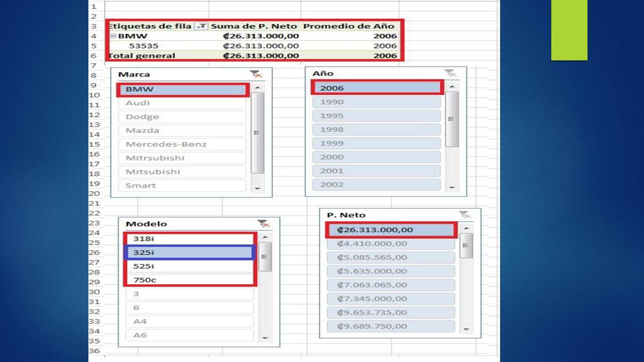Screen dimensions: 644x362
Task: Select row header 8 in the sheet
Action: click(94, 75)
